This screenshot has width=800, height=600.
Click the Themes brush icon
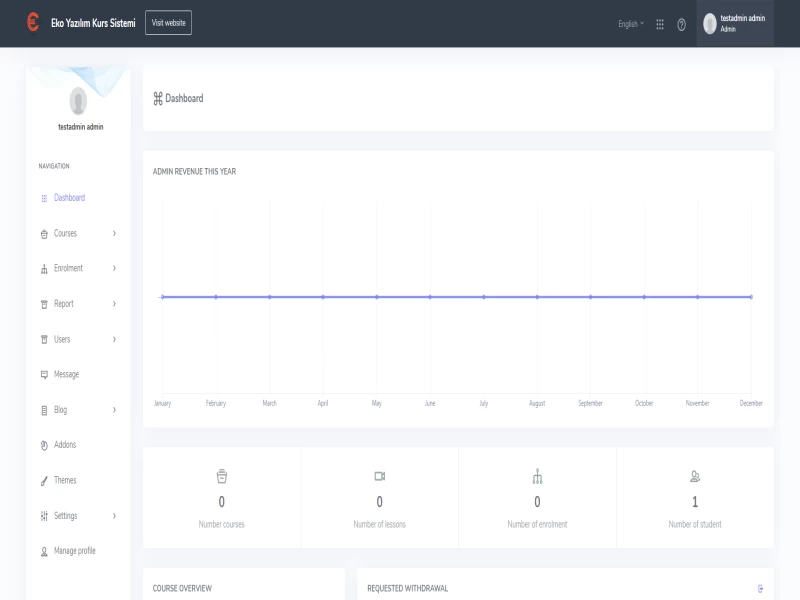[44, 481]
